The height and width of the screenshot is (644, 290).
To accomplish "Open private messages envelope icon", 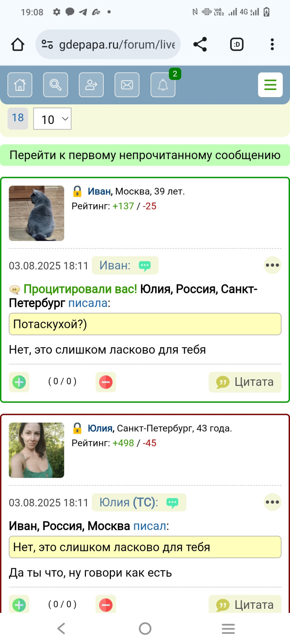I will pos(127,85).
